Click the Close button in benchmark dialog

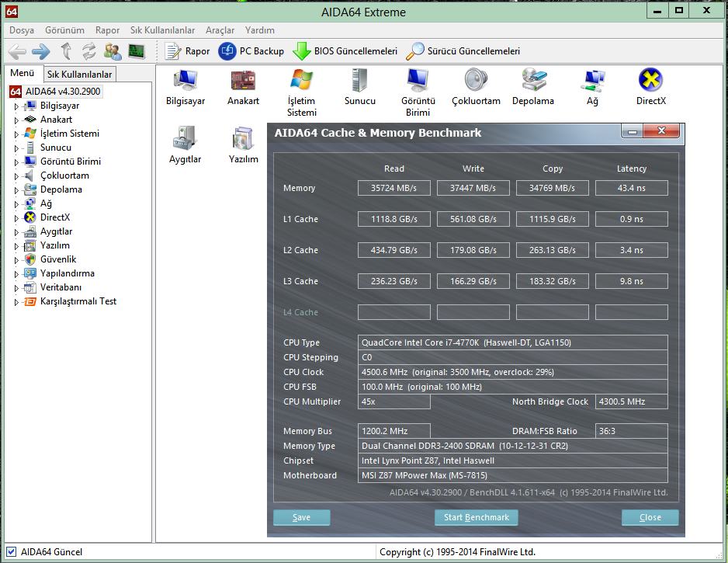650,517
